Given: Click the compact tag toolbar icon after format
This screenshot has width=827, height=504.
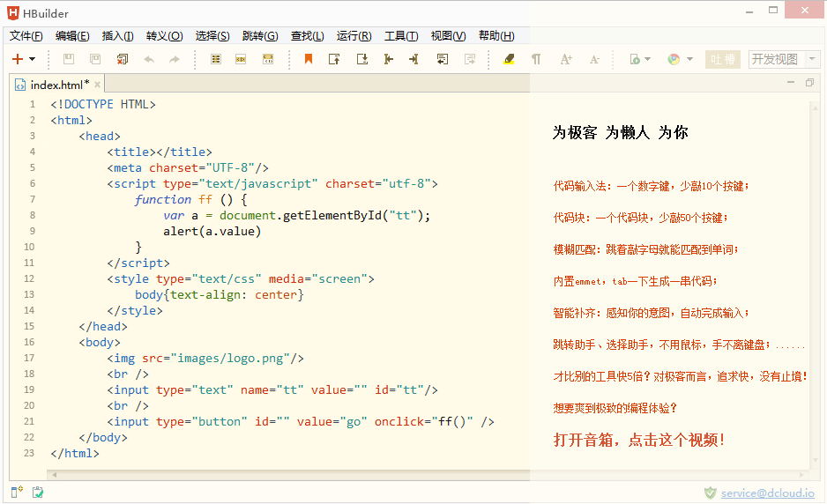Looking at the screenshot, I should click(241, 59).
